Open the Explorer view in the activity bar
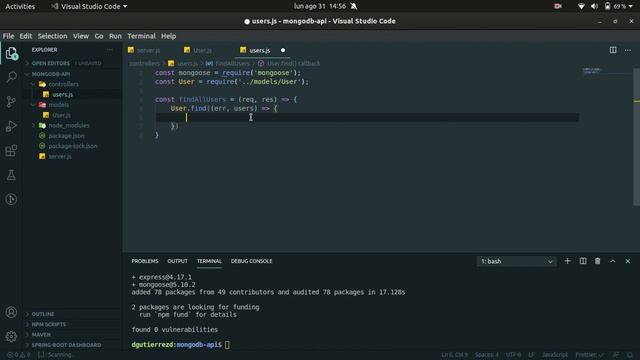640x360 pixels. pyautogui.click(x=11, y=53)
